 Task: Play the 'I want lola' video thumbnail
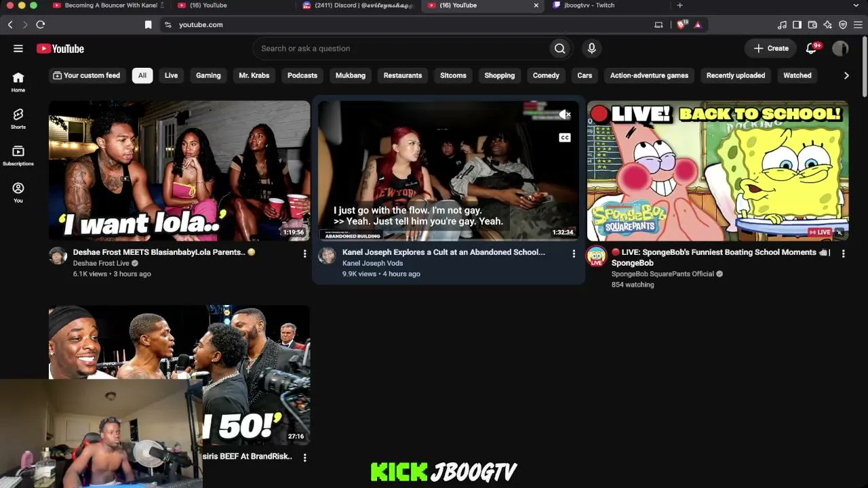click(180, 171)
